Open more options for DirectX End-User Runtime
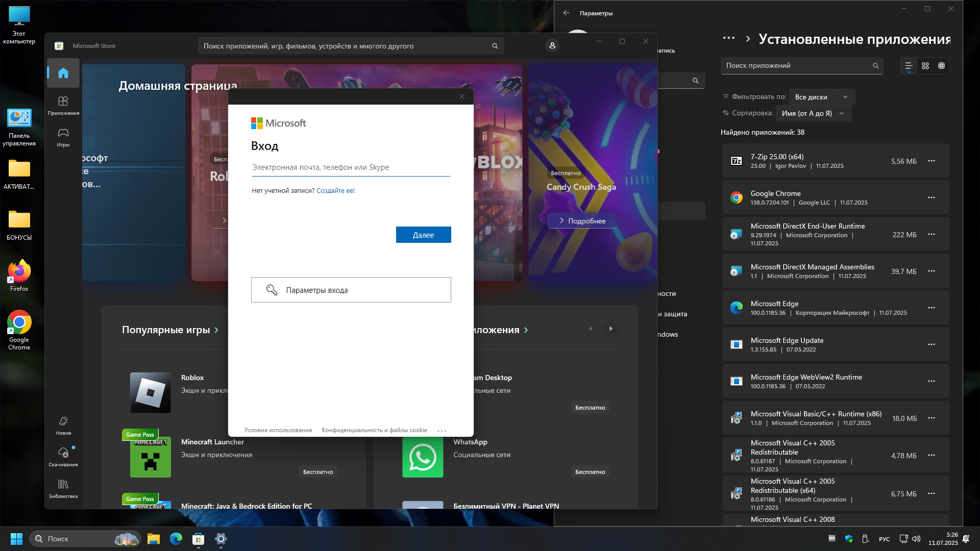This screenshot has width=980, height=551. click(x=932, y=234)
